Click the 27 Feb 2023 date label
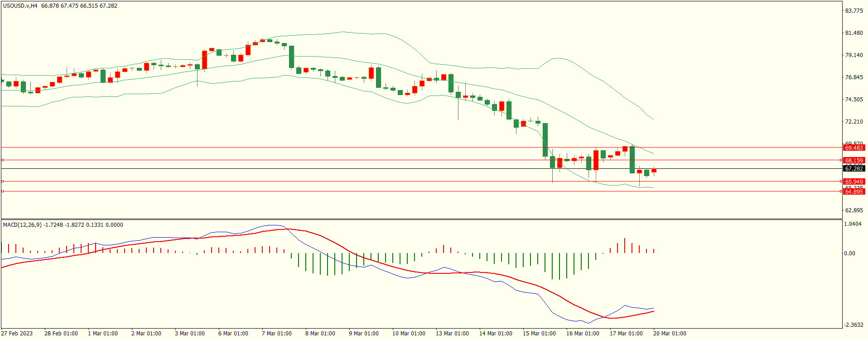 17,333
